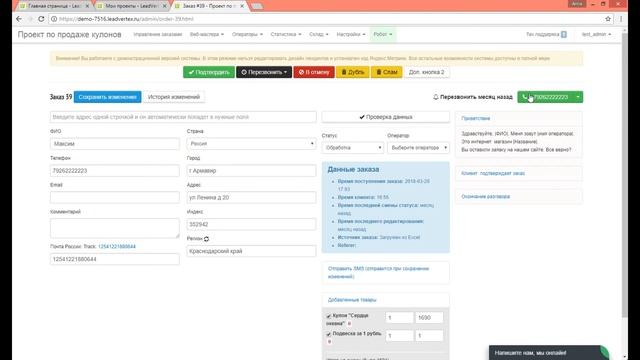Open Веб-мастера menu
Viewport: 640px width, 360px height.
tap(207, 34)
